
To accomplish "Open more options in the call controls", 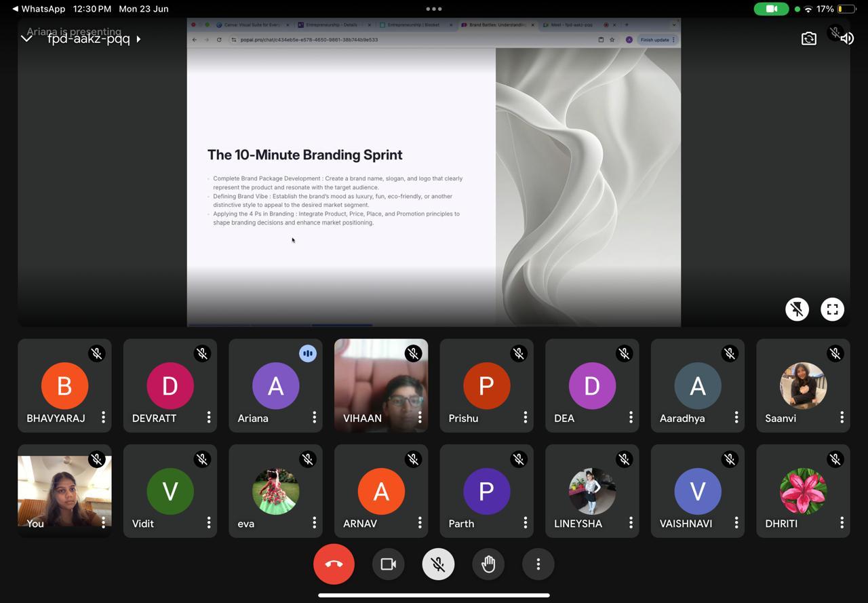I will pos(538,564).
